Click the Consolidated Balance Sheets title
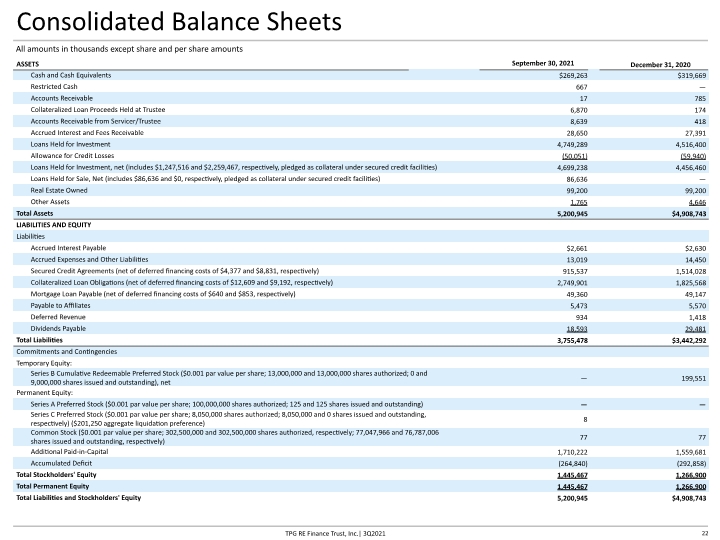Image resolution: width=720 pixels, height=540 pixels. [x=179, y=22]
